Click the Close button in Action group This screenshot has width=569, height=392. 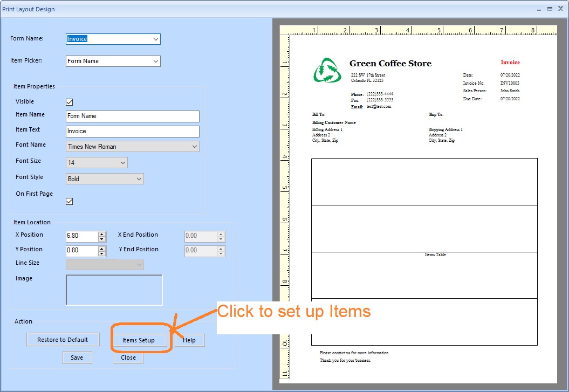pyautogui.click(x=128, y=357)
